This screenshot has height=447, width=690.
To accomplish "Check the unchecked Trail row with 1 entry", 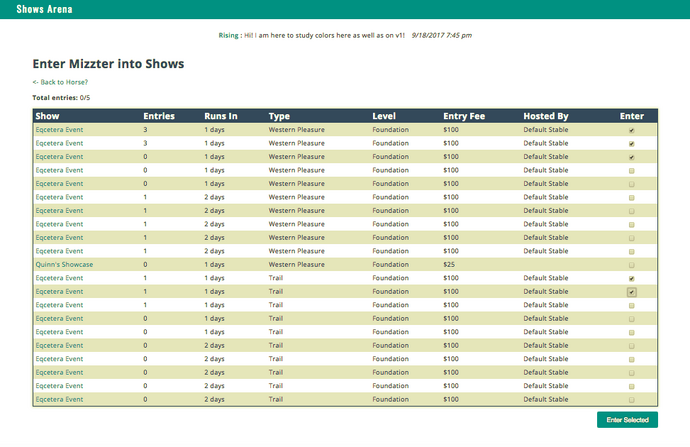I will (631, 305).
